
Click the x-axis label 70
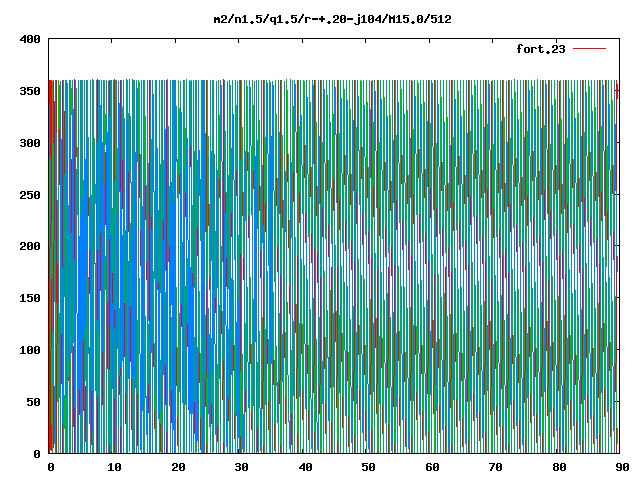[495, 467]
